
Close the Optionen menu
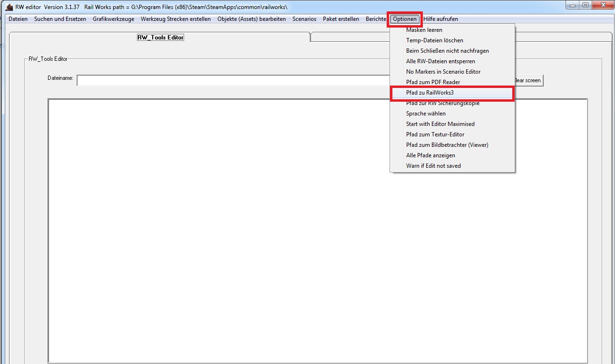[x=405, y=19]
